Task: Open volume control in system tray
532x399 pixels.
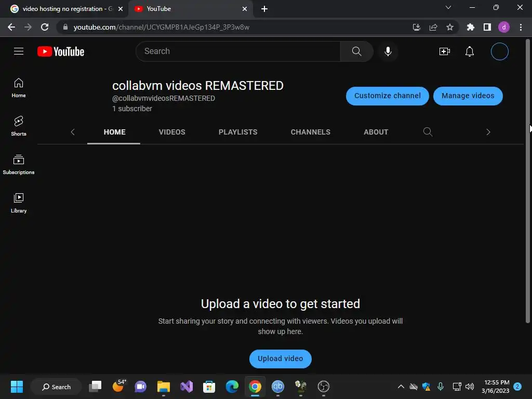Action: tap(470, 387)
